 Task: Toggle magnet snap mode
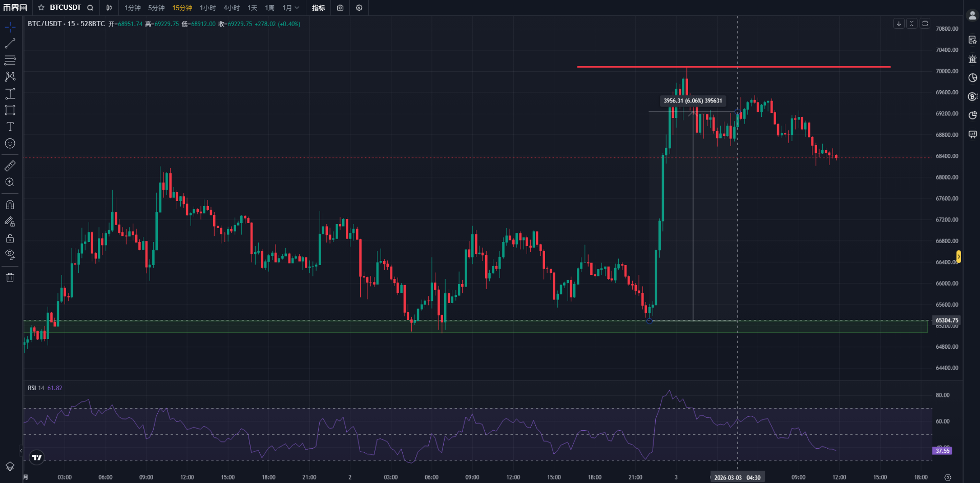click(x=10, y=205)
